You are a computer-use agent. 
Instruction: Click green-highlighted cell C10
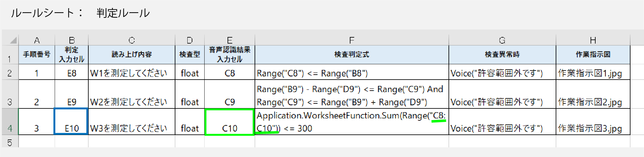pyautogui.click(x=229, y=122)
